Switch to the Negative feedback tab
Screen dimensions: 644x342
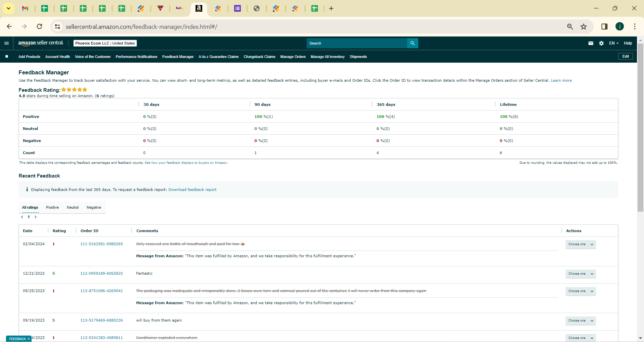[94, 208]
